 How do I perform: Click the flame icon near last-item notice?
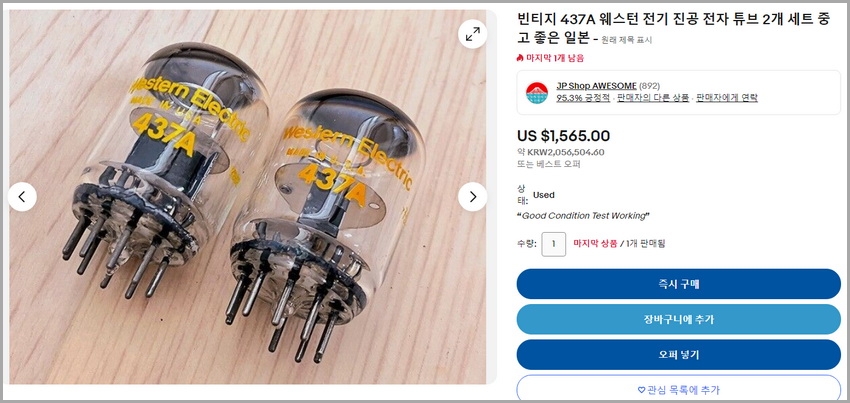(520, 57)
